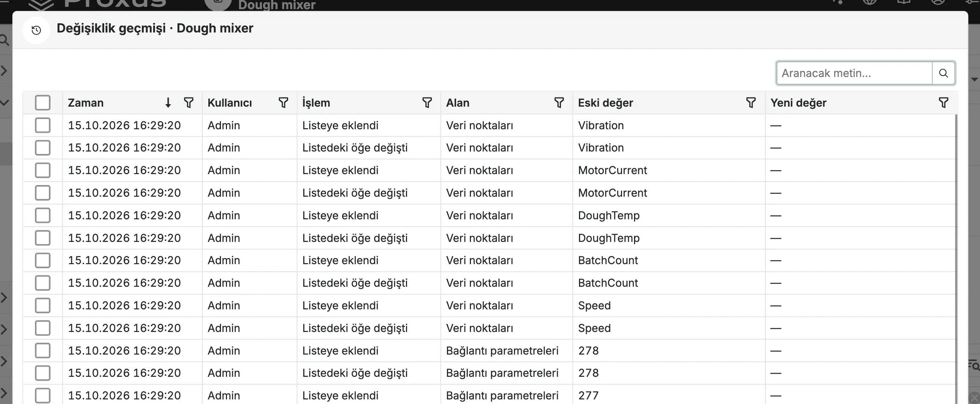
Task: Open the İşlem column filter icon
Action: click(427, 103)
